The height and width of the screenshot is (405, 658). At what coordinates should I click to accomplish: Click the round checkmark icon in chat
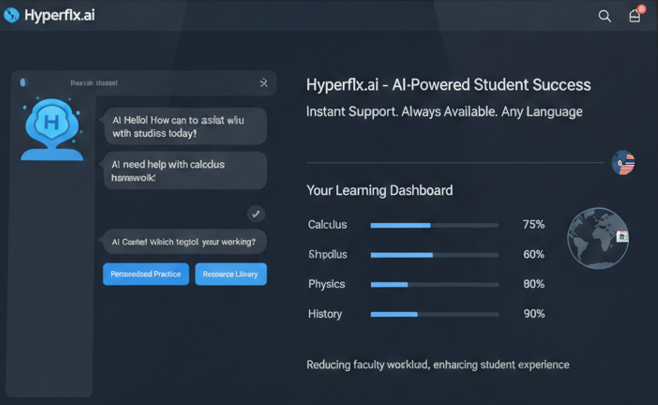pos(256,214)
